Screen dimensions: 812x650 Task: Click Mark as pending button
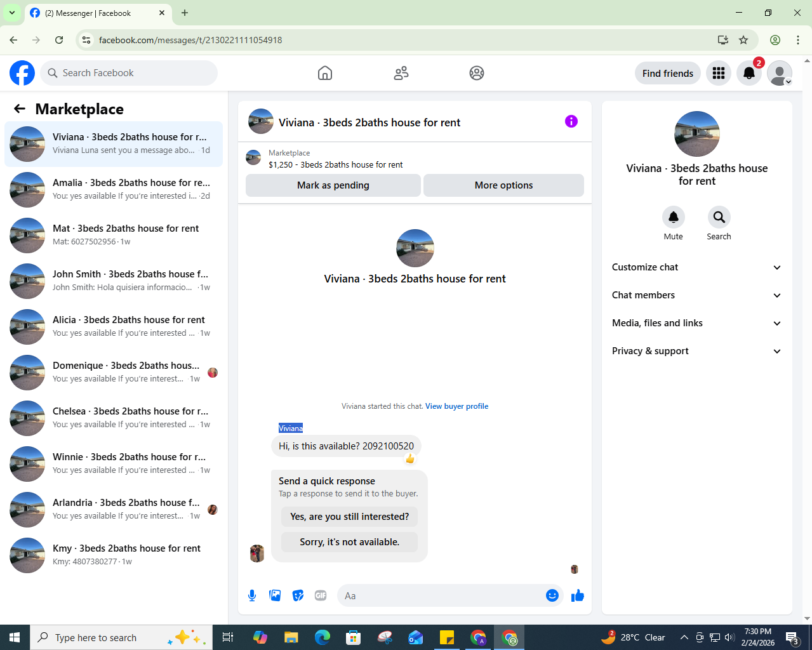[333, 185]
